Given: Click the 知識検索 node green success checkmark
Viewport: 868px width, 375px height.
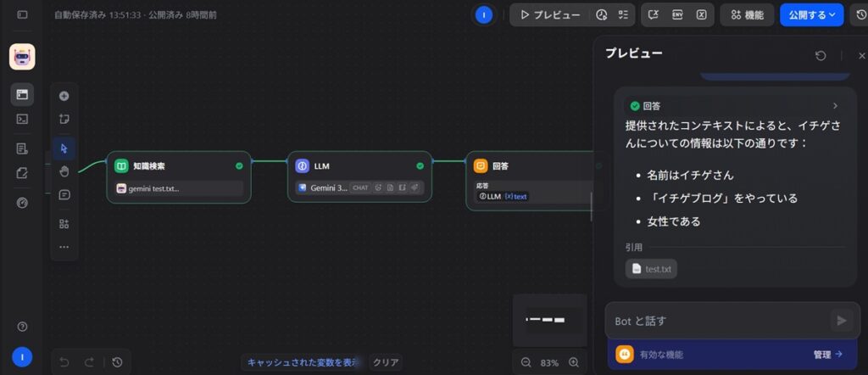Looking at the screenshot, I should pyautogui.click(x=239, y=165).
